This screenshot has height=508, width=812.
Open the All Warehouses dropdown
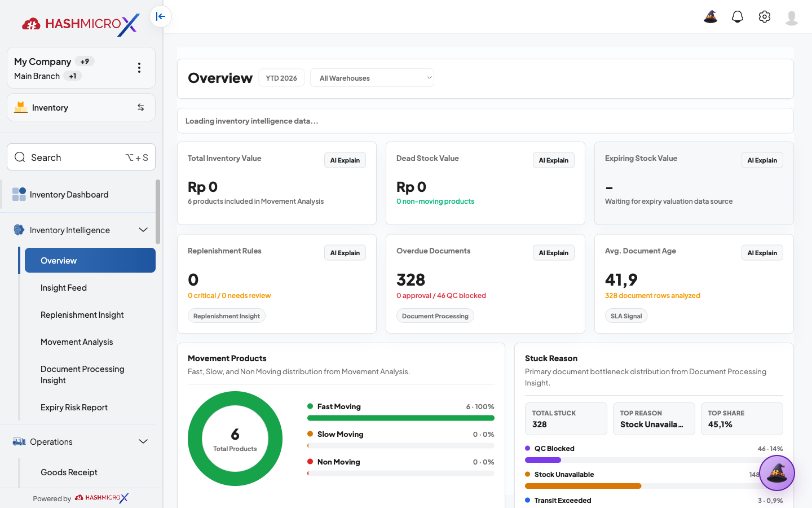[372, 78]
